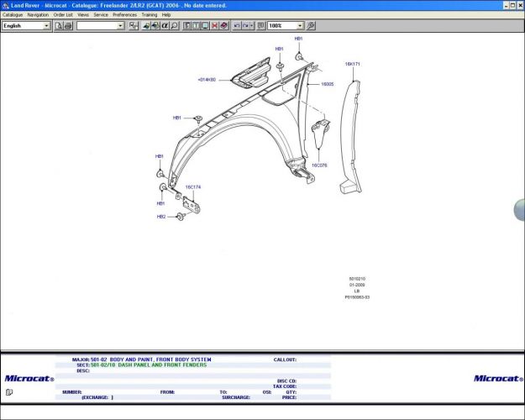
Task: Click the print preview page icon
Action: pyautogui.click(x=59, y=26)
